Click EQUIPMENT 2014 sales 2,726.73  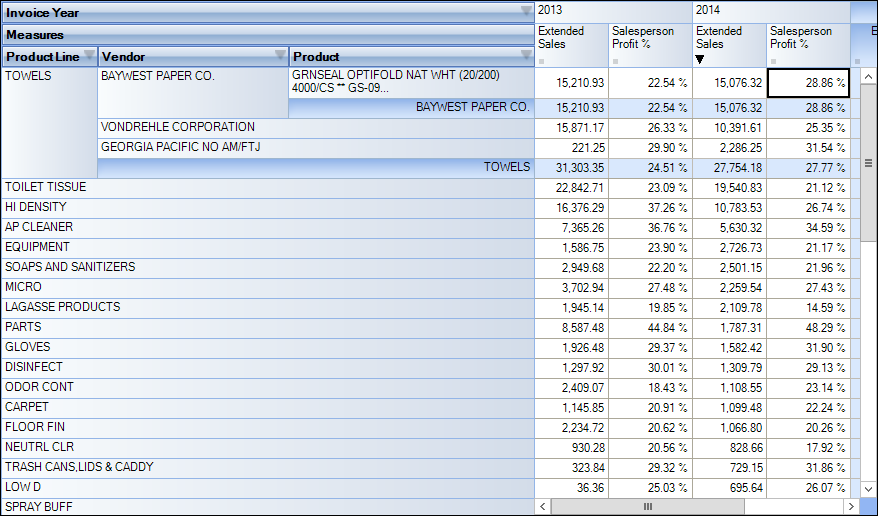coord(730,248)
